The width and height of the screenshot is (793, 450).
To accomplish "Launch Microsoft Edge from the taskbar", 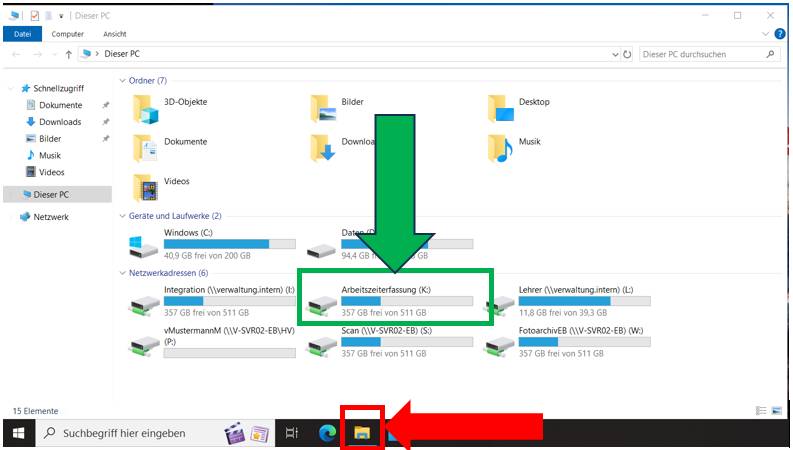I will tap(326, 433).
